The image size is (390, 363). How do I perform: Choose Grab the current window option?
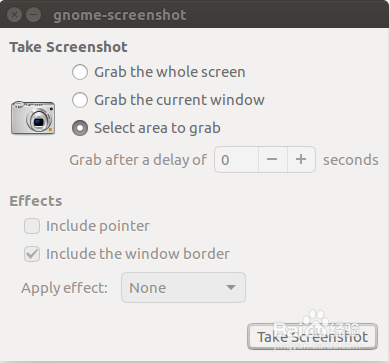(80, 100)
